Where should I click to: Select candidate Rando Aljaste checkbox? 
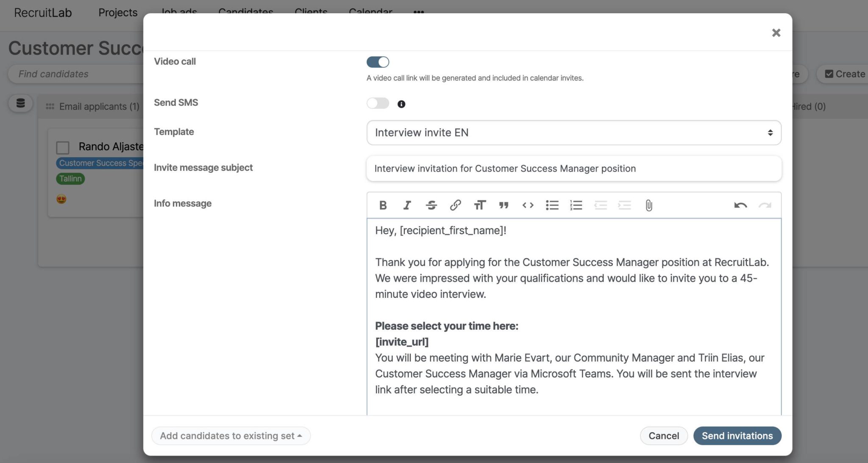pos(62,147)
